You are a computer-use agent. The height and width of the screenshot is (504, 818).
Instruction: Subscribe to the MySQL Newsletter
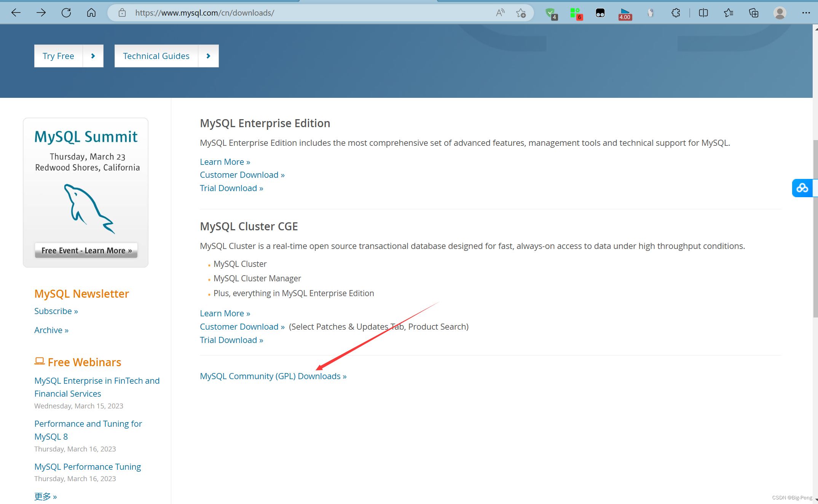point(56,311)
